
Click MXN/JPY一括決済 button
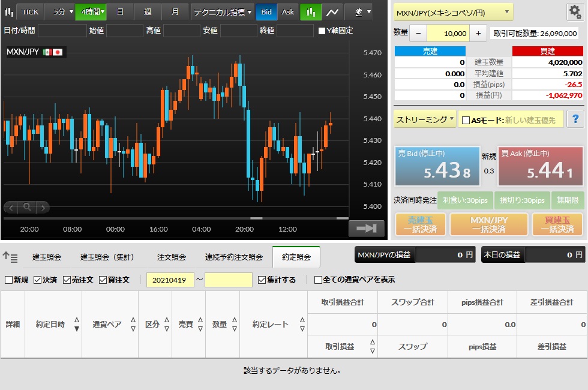coord(489,224)
